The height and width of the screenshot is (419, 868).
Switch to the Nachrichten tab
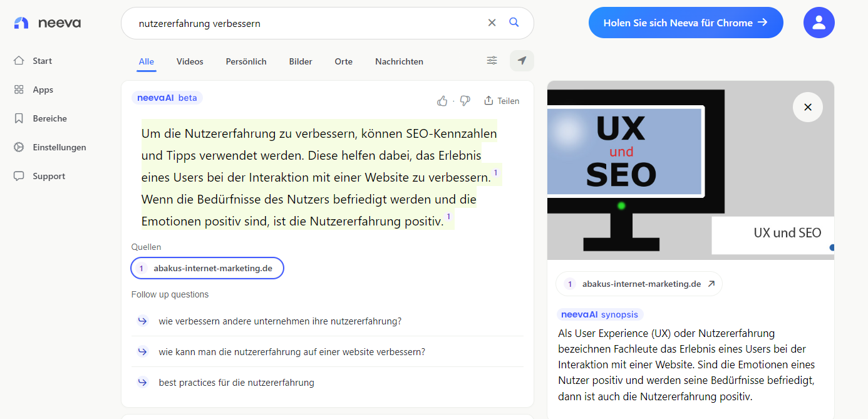point(399,61)
